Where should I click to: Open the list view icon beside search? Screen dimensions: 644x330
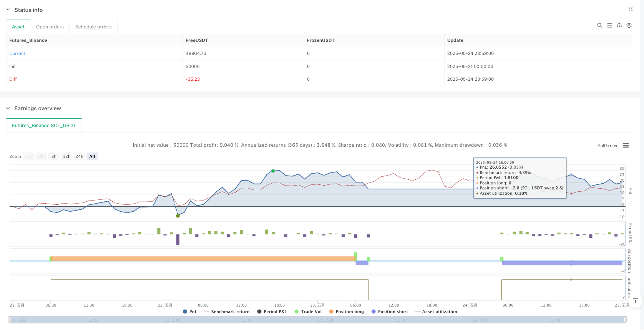tap(609, 25)
